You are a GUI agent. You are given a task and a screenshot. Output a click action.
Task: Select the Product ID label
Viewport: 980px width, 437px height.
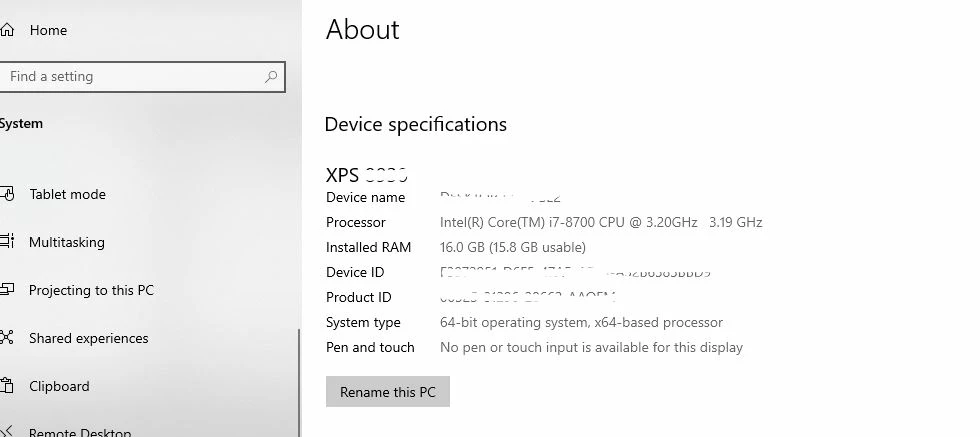click(358, 298)
